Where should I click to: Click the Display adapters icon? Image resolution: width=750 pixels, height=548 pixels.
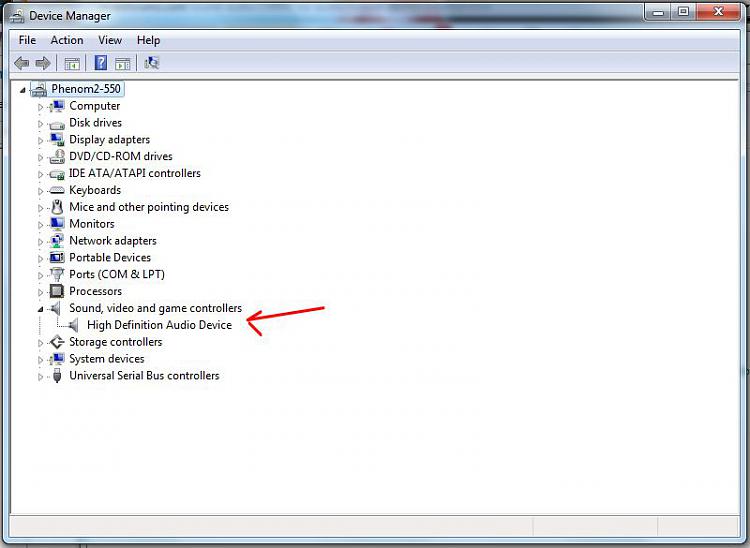pyautogui.click(x=57, y=140)
